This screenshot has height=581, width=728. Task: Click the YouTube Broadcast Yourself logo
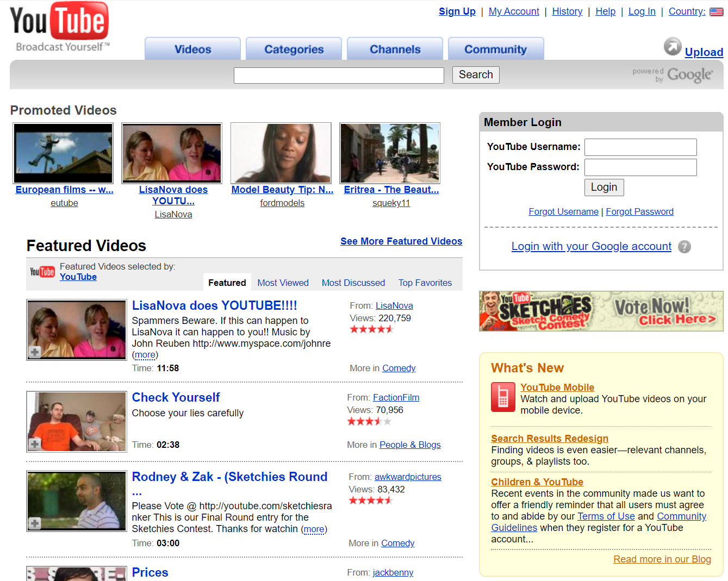click(x=59, y=27)
